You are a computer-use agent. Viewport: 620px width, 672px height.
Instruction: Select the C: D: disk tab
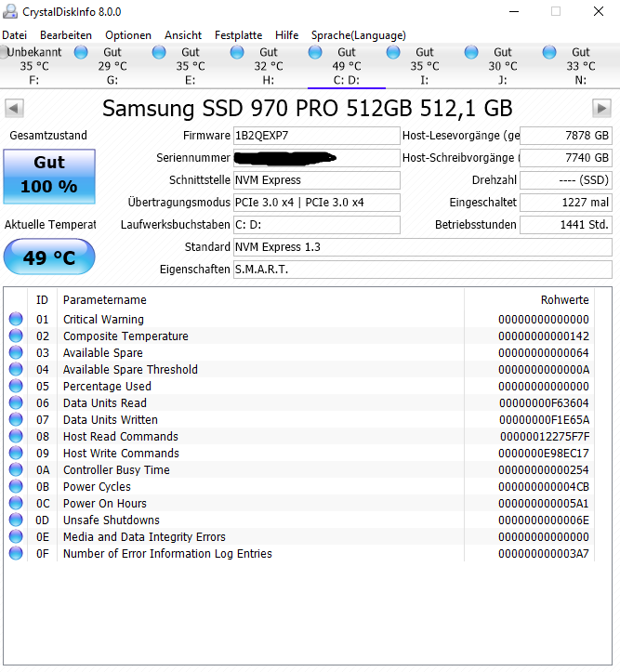346,66
